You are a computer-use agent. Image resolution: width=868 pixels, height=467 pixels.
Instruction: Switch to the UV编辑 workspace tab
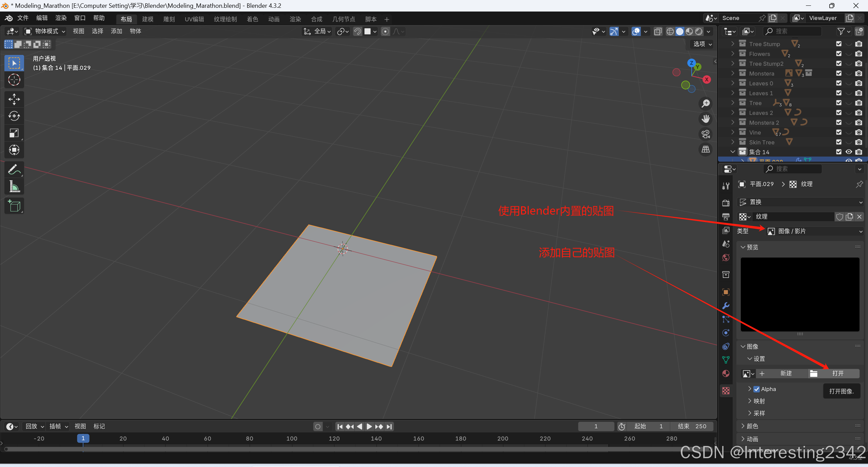pos(194,19)
